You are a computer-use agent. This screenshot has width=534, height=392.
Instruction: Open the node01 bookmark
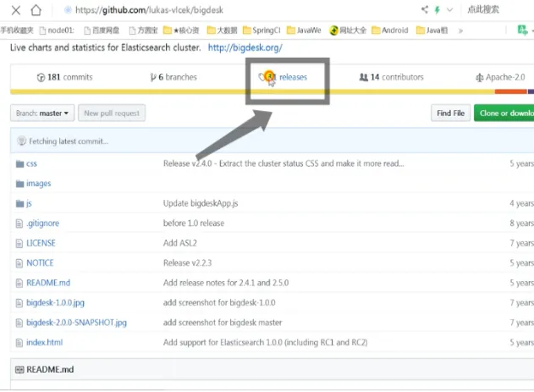(57, 30)
